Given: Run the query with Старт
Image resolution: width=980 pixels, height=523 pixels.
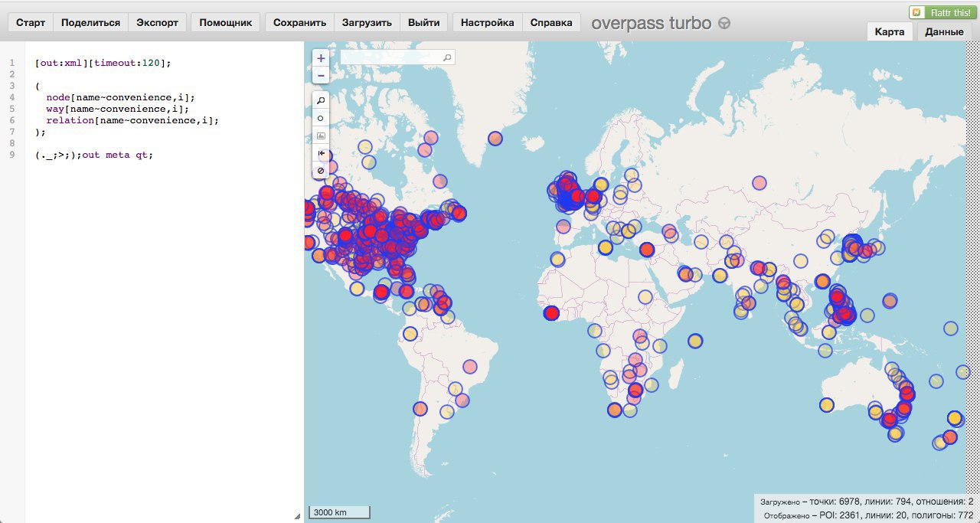Looking at the screenshot, I should (x=31, y=22).
